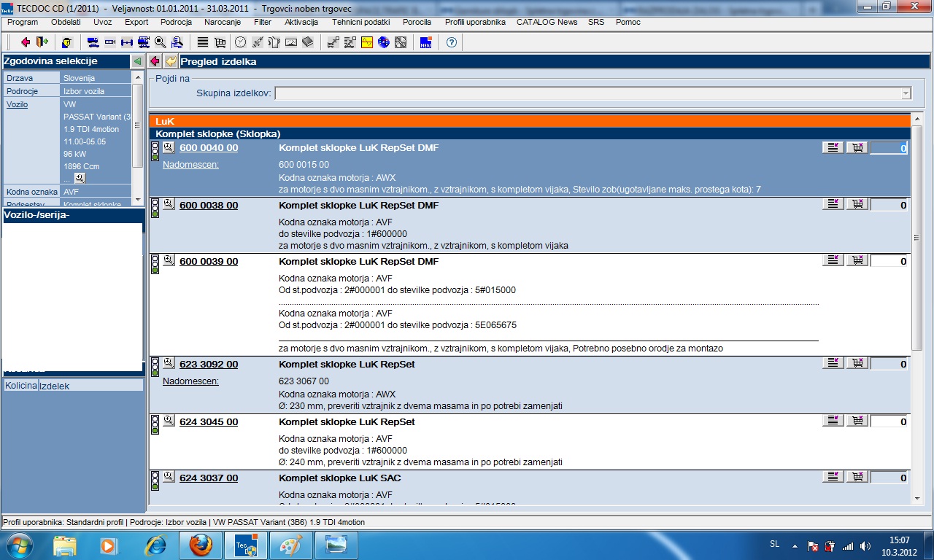Click pink back arrow beside Pregled izdelka
Screen dimensions: 934x560
click(x=155, y=61)
